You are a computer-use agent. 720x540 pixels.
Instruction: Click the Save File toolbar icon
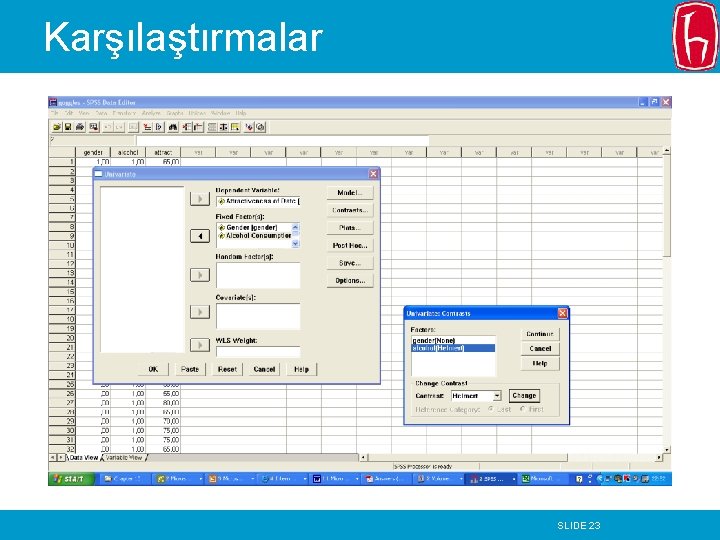click(x=68, y=127)
